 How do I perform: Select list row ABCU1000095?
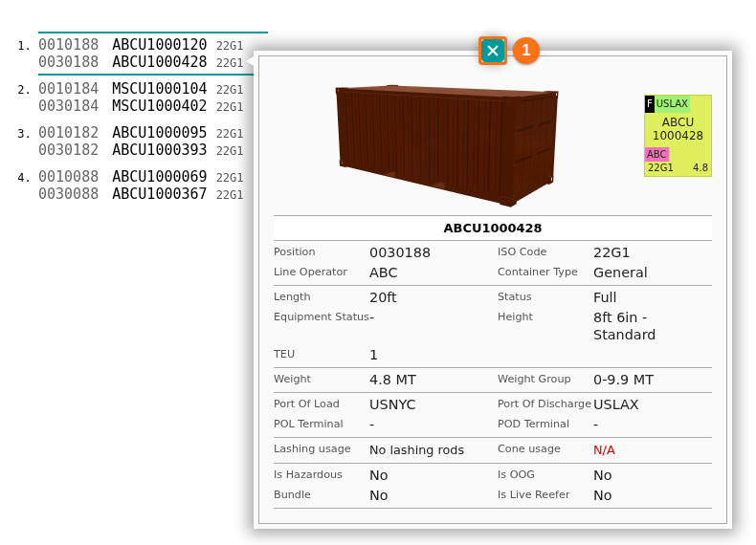click(141, 133)
